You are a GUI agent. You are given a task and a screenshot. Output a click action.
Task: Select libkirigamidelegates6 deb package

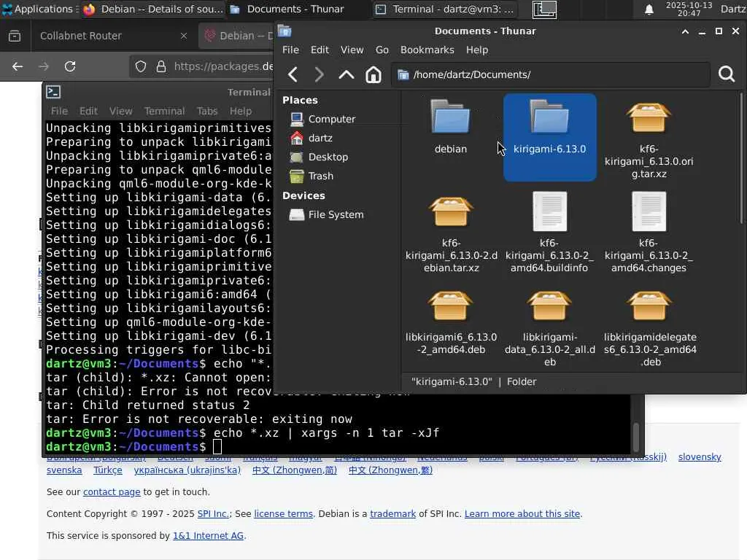(650, 329)
